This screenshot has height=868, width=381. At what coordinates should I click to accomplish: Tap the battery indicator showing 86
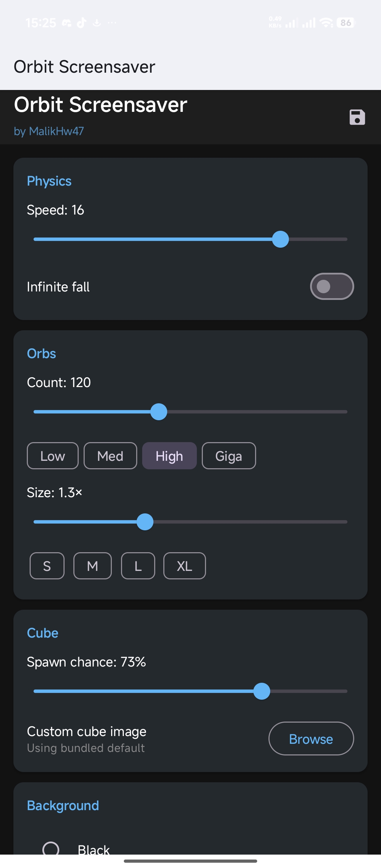(x=345, y=23)
